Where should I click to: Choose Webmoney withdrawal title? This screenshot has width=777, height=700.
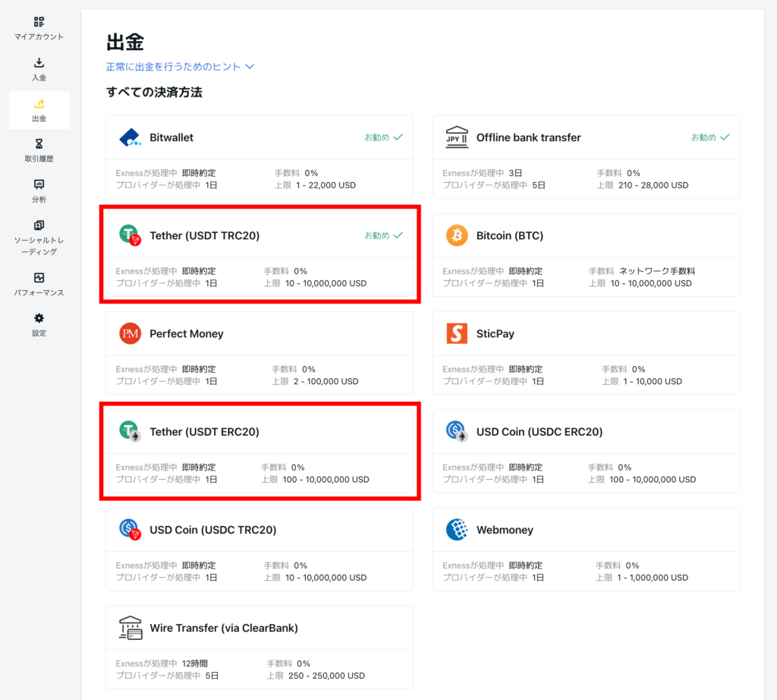(x=505, y=530)
